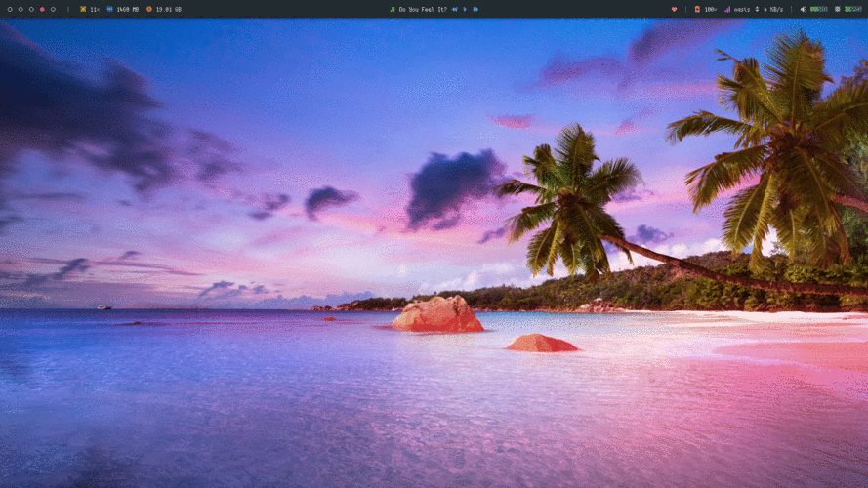Adjust the green volume bar

818,9
